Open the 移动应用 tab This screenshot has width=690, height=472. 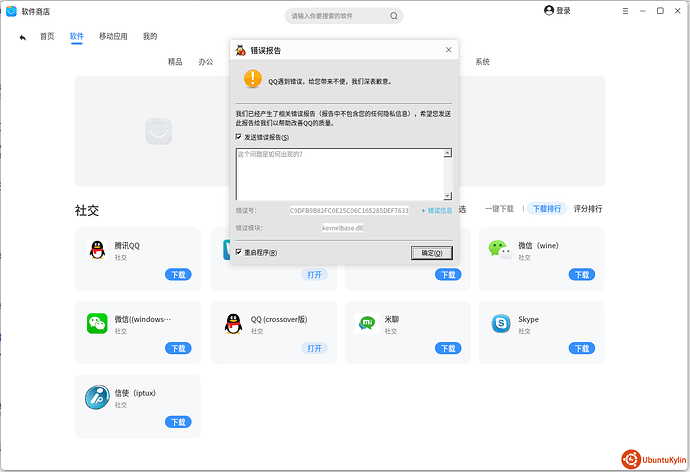click(x=113, y=36)
